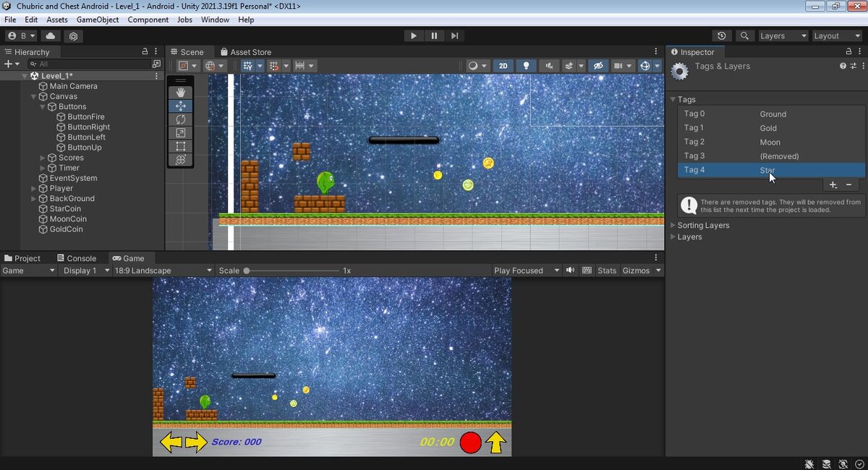Open Scene view more options menu
This screenshot has height=470, width=868.
pos(658,52)
